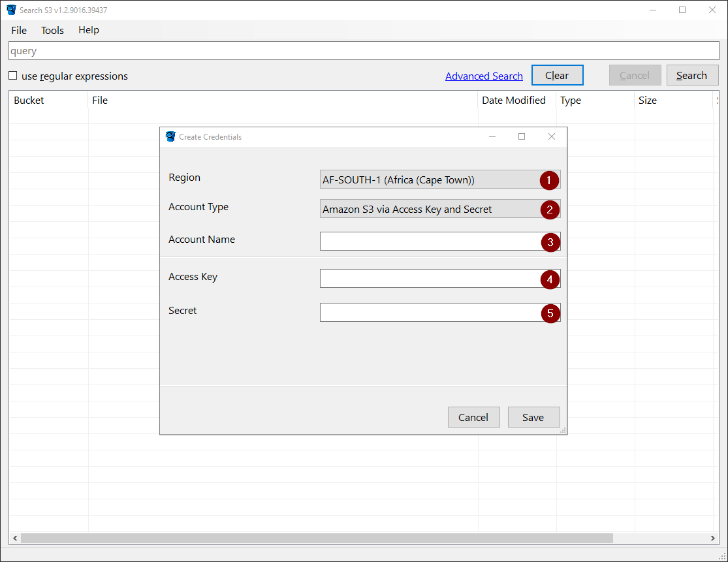Click the Access Key label

click(193, 277)
